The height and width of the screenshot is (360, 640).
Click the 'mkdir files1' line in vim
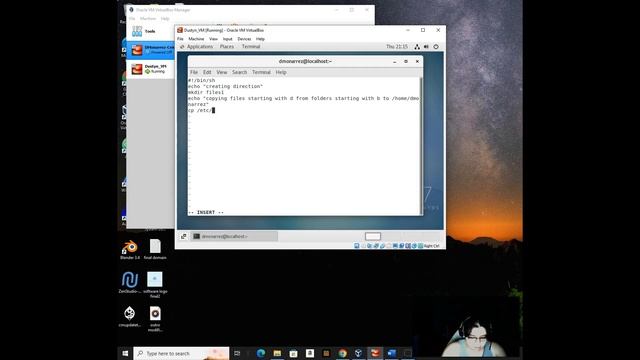[206, 92]
